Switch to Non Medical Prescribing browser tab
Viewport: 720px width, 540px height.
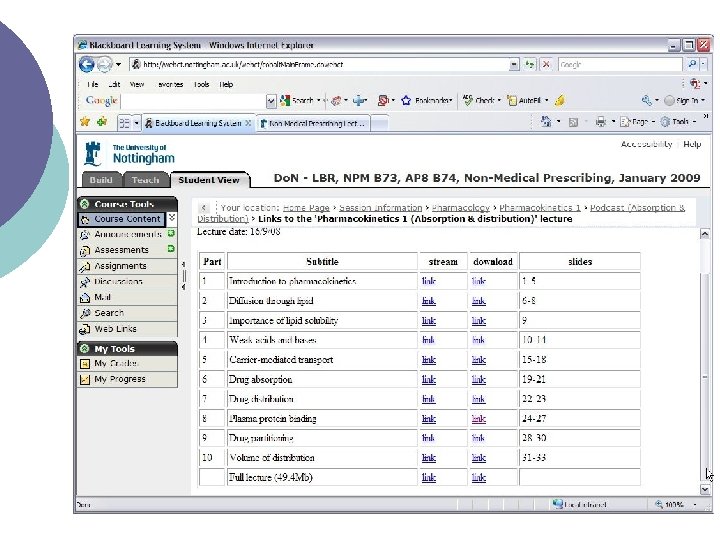coord(313,123)
